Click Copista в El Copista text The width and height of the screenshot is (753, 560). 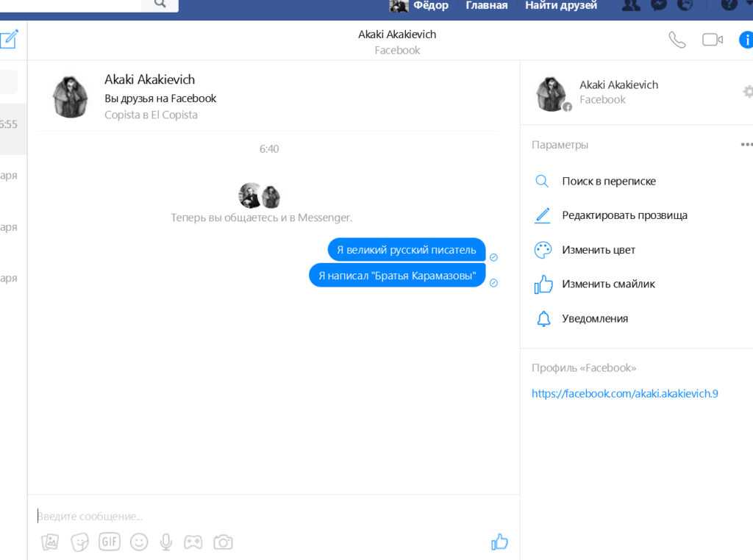[x=151, y=115]
